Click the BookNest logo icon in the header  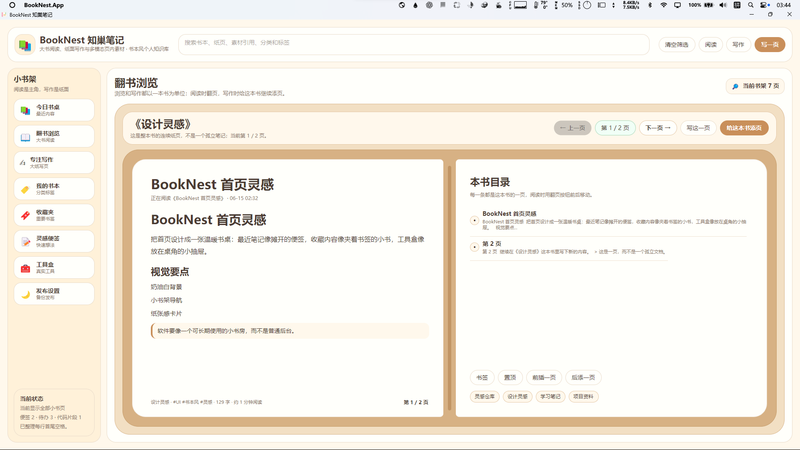pos(24,45)
